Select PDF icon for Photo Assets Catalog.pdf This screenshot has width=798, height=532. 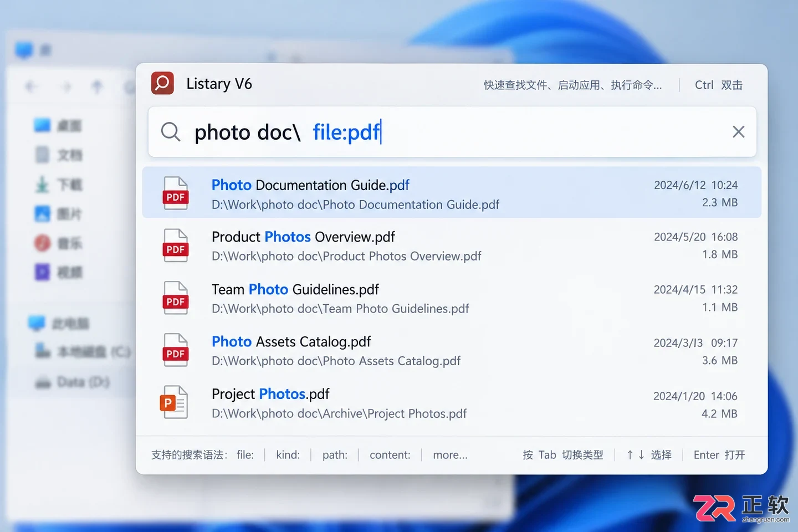pyautogui.click(x=176, y=350)
